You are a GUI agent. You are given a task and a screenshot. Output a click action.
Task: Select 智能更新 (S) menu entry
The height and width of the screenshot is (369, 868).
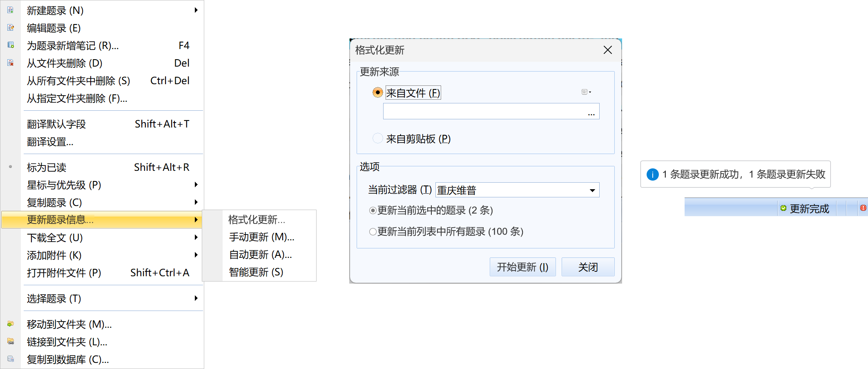pos(256,272)
